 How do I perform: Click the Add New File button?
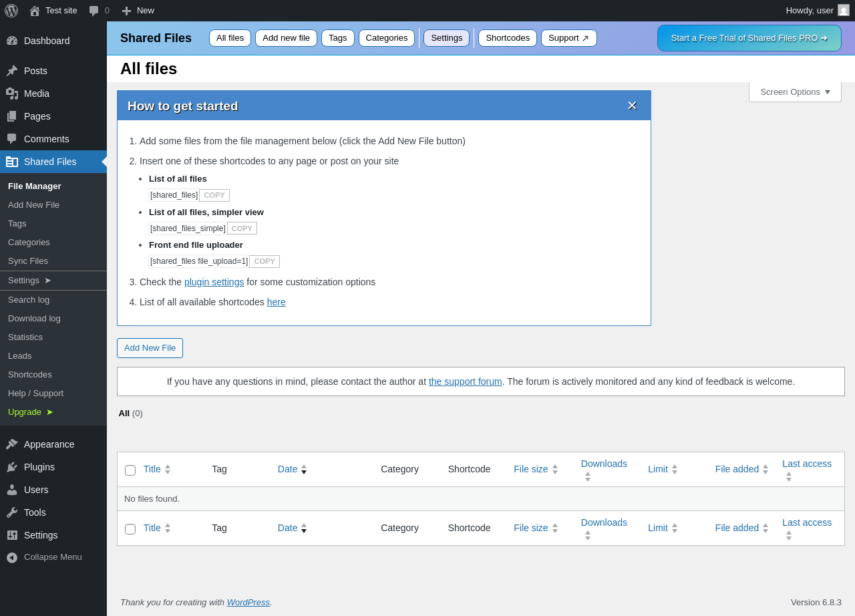tap(150, 348)
